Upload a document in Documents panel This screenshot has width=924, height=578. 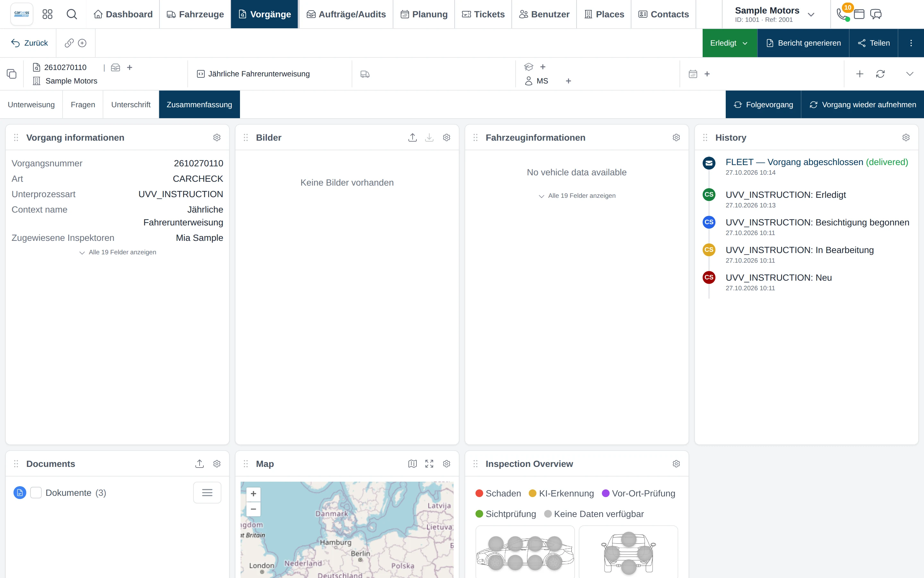[x=199, y=464]
